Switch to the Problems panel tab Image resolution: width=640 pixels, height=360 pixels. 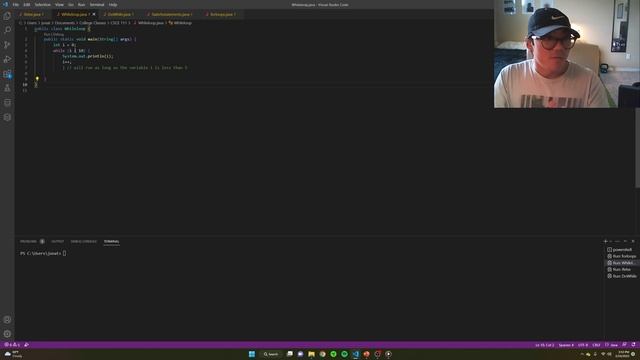[28, 241]
